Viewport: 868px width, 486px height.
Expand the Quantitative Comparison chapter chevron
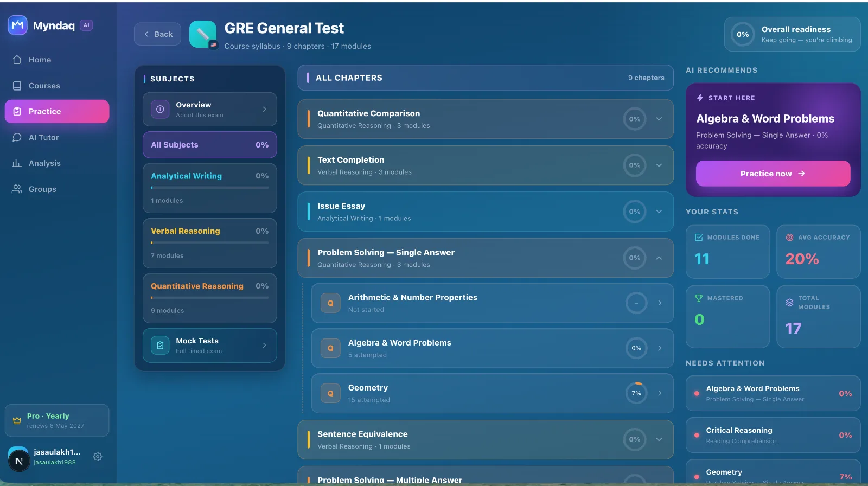tap(659, 119)
